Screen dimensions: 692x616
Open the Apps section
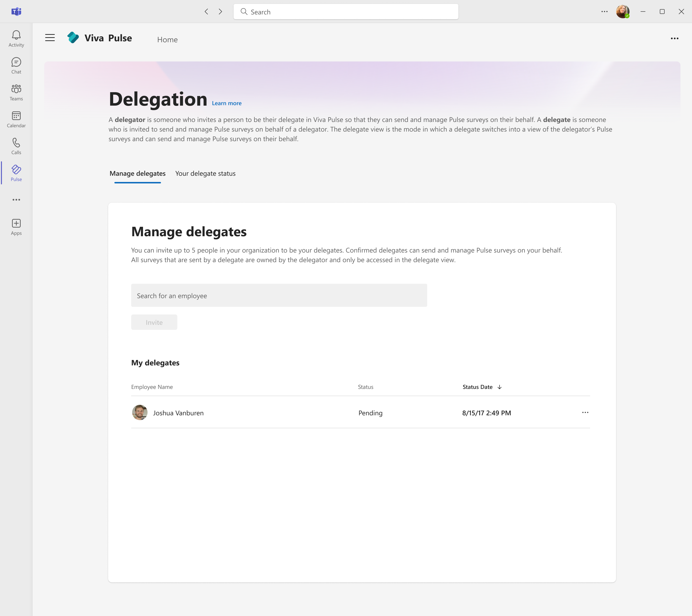pos(16,226)
